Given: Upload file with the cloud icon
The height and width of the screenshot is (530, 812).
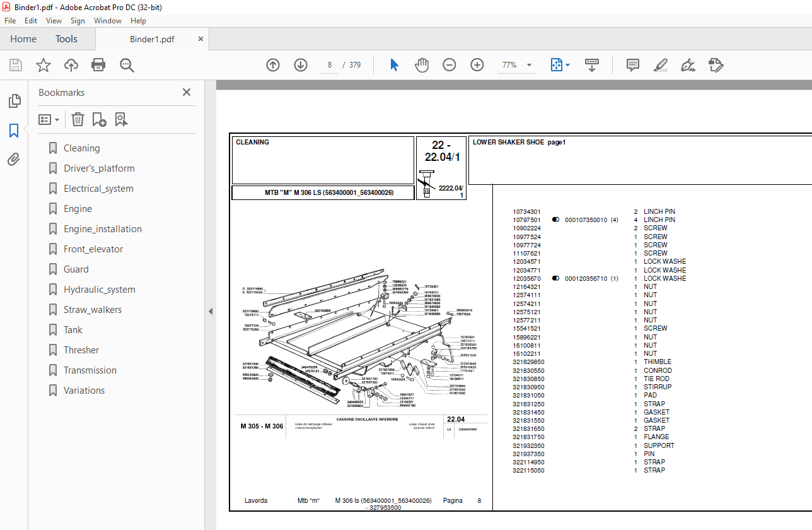Looking at the screenshot, I should 71,65.
